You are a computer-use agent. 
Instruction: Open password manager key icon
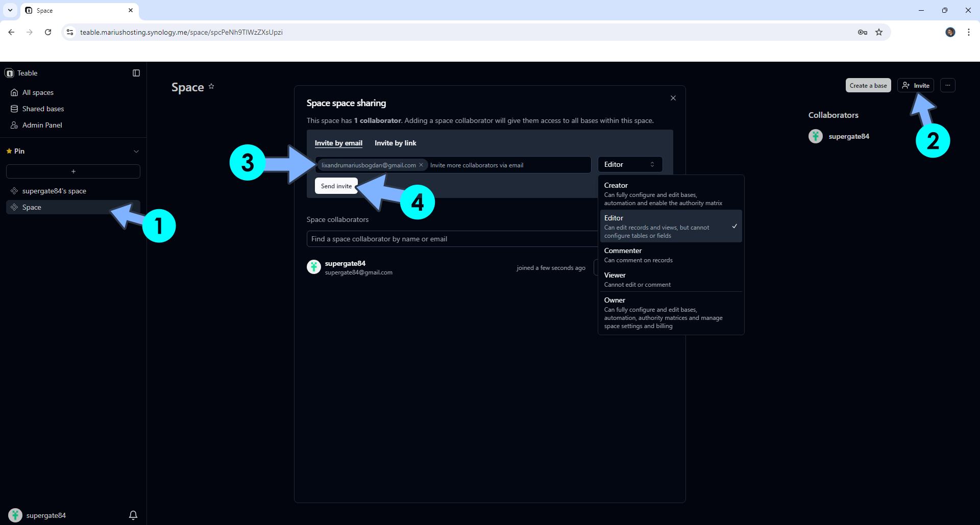pyautogui.click(x=863, y=32)
